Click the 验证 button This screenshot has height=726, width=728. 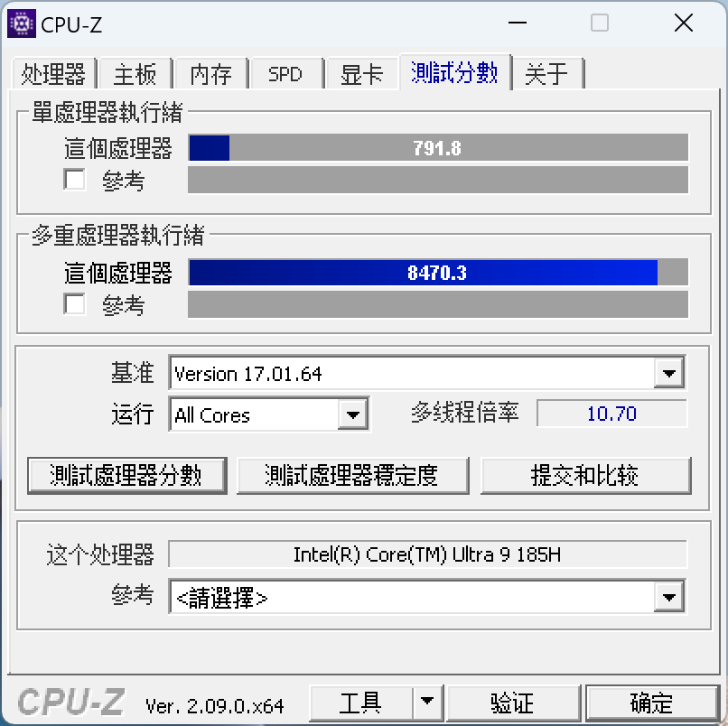(512, 703)
